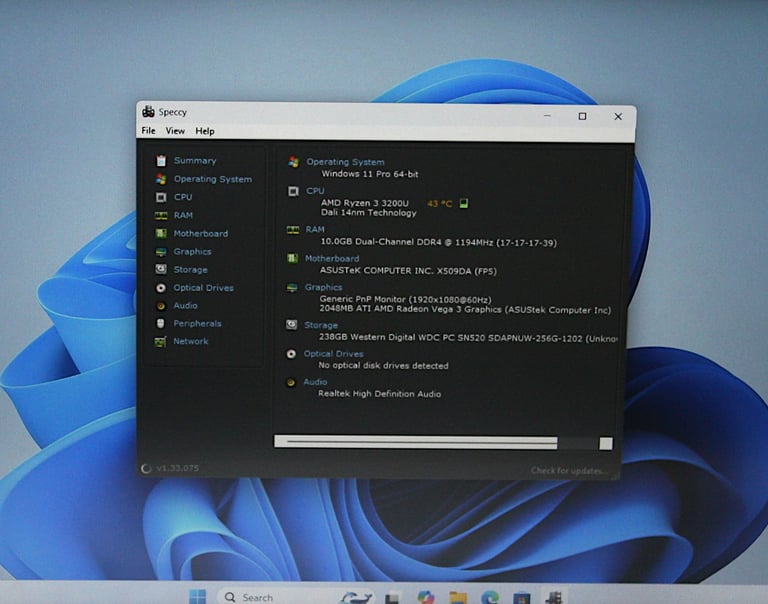Select Operating System in the left sidebar
The width and height of the screenshot is (768, 604).
213,179
